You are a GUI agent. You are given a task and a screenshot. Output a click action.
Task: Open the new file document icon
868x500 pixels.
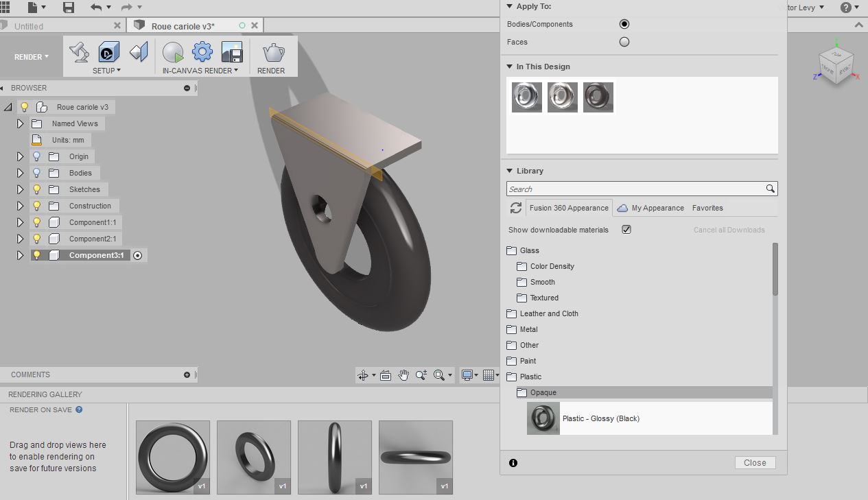(x=33, y=8)
